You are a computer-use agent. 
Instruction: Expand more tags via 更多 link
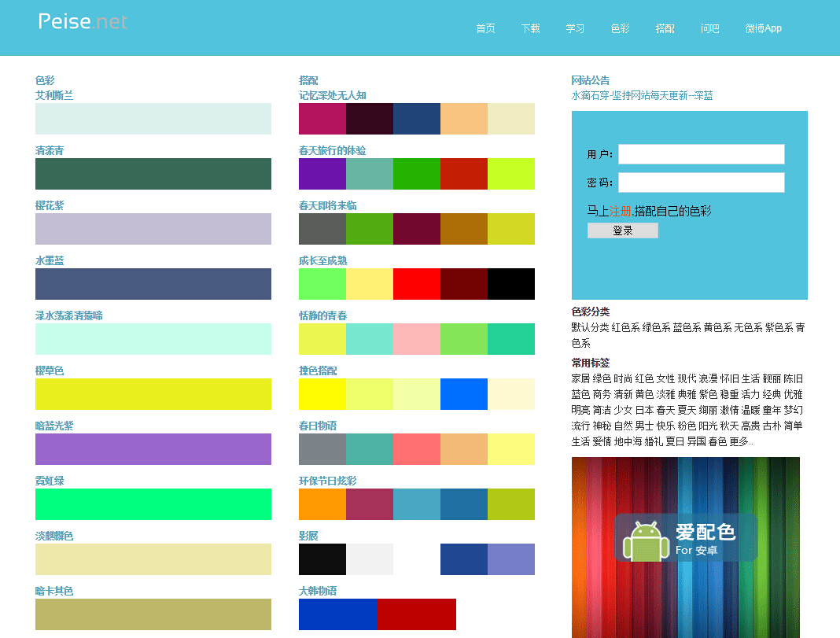point(740,441)
